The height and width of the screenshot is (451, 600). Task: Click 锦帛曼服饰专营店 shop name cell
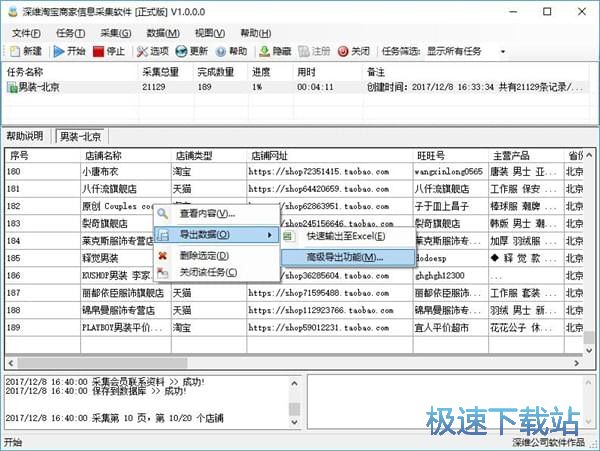pos(126,310)
